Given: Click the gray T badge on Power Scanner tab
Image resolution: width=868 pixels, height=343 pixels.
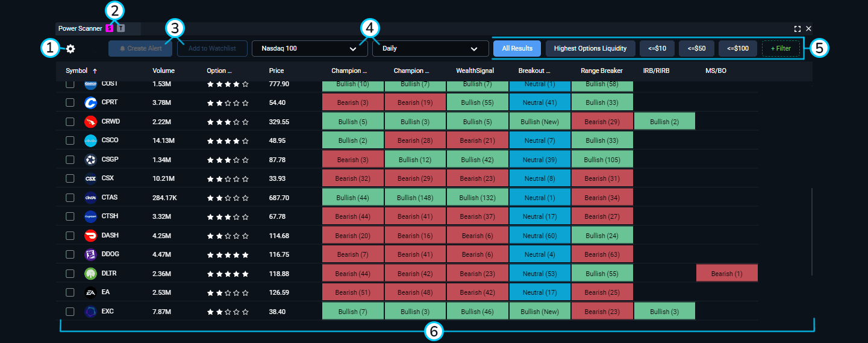Looking at the screenshot, I should (120, 28).
